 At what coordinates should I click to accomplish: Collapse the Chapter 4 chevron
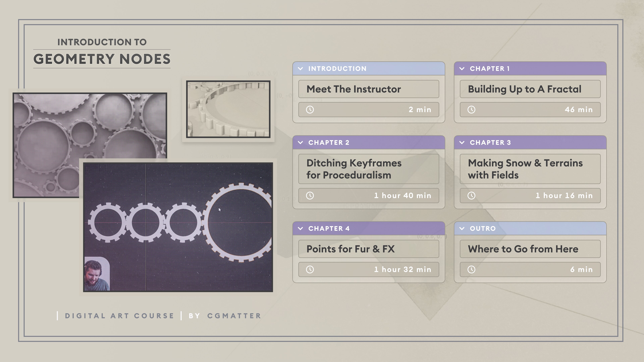click(x=301, y=229)
